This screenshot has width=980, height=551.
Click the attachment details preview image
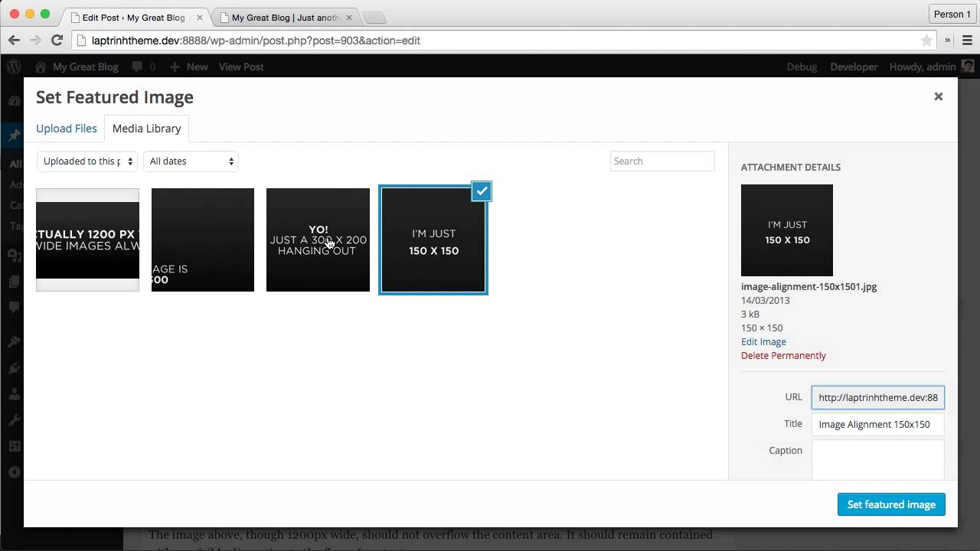[x=787, y=230]
